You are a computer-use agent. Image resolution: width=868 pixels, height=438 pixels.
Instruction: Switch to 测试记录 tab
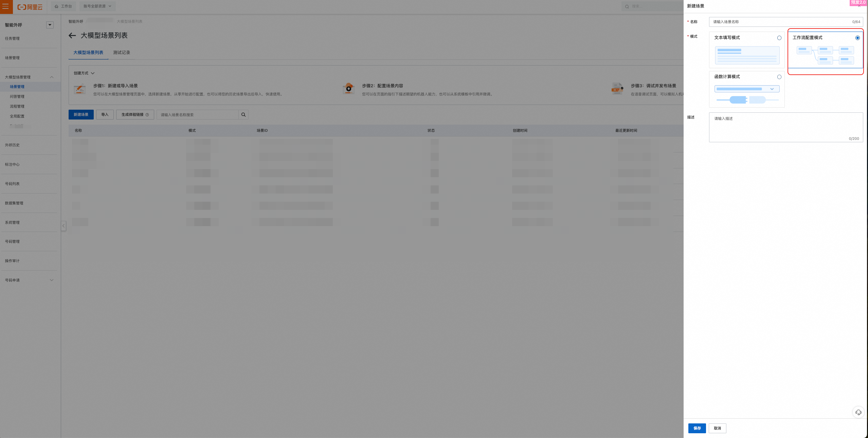pos(122,53)
